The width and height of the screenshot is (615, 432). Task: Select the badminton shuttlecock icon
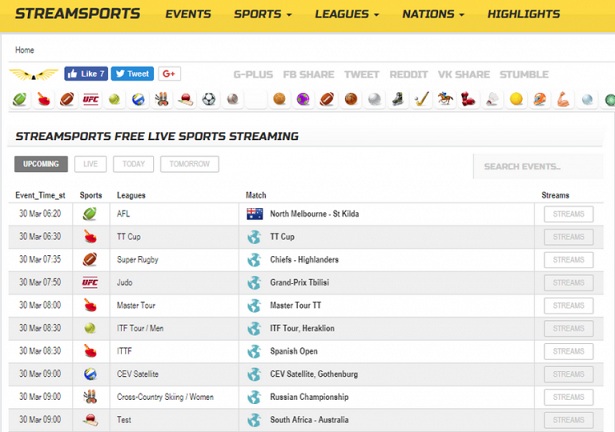click(493, 99)
